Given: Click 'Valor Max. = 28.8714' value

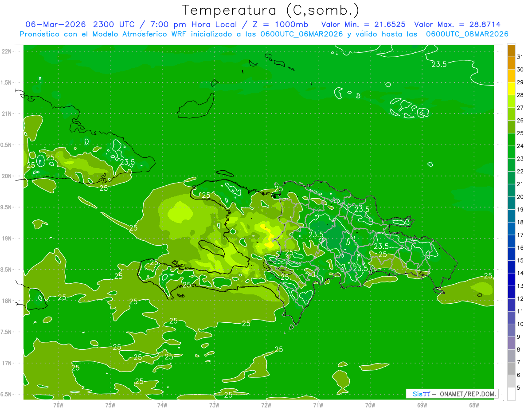Looking at the screenshot, I should [457, 24].
